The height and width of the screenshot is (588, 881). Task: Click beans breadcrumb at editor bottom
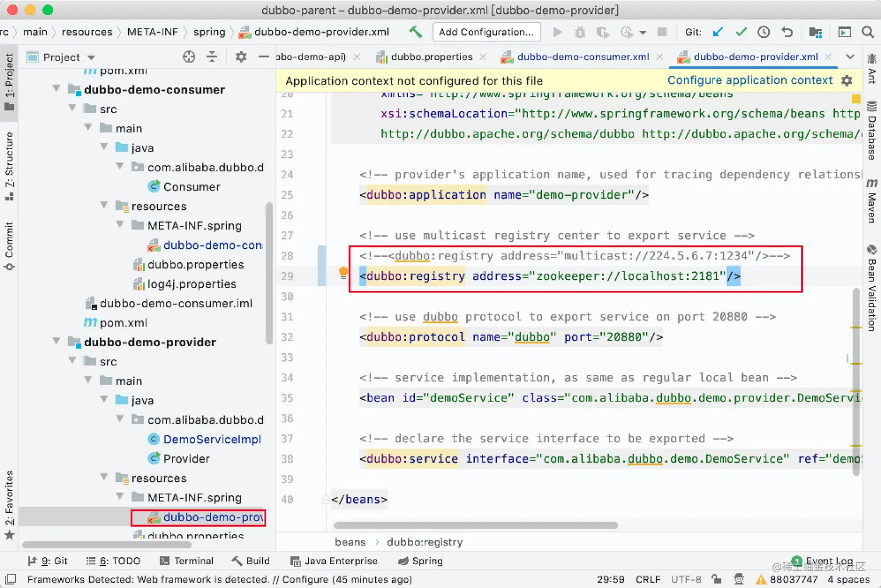350,542
